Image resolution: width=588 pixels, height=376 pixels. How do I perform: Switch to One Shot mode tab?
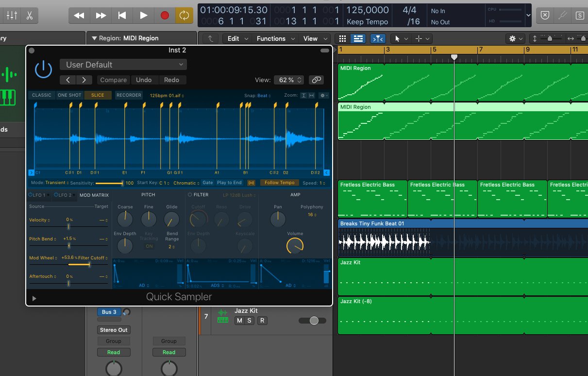tap(69, 95)
